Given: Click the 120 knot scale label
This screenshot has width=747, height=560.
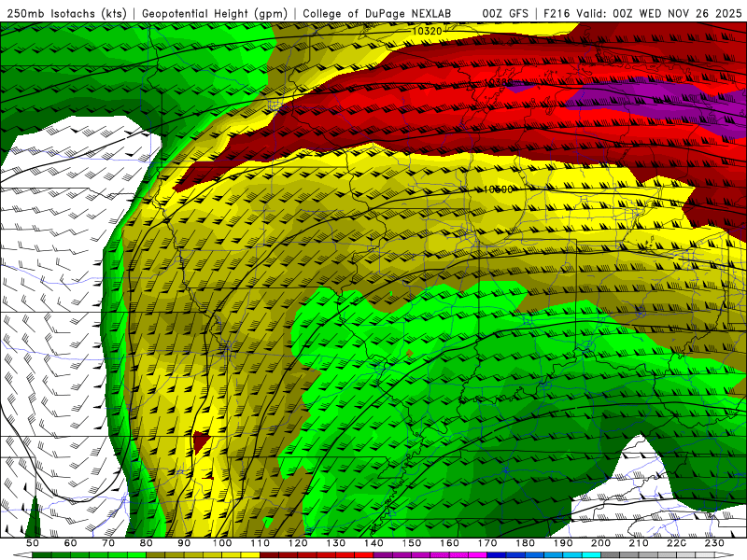Looking at the screenshot, I should 298,543.
